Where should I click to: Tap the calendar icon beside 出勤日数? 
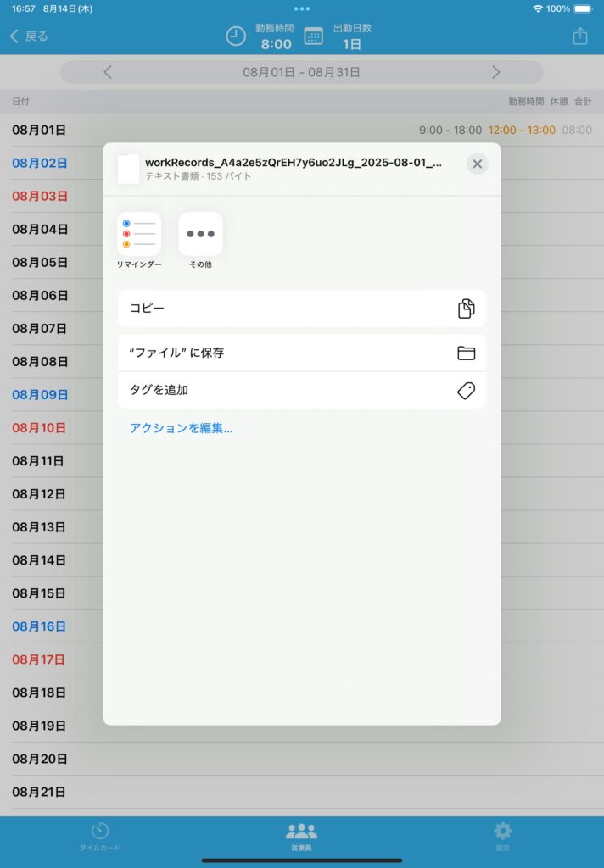pyautogui.click(x=314, y=36)
